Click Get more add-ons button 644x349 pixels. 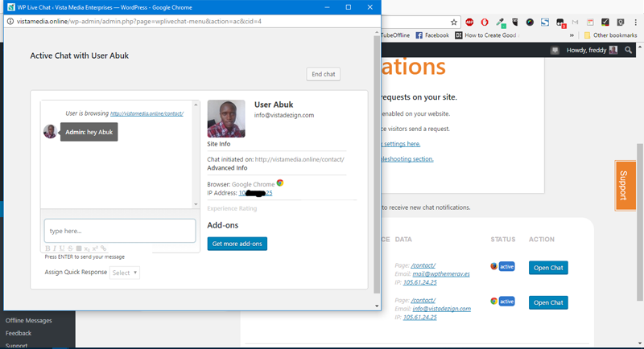[237, 243]
